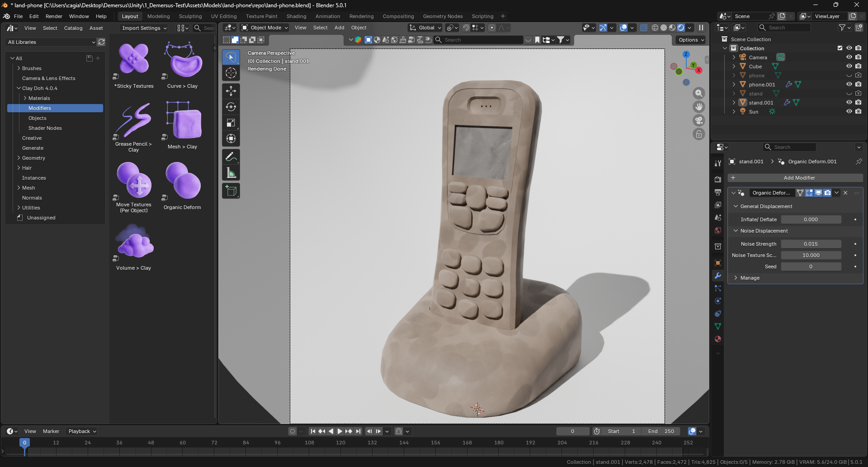Click the Add Modifier button
Screen dimensions: 868x467
point(800,177)
